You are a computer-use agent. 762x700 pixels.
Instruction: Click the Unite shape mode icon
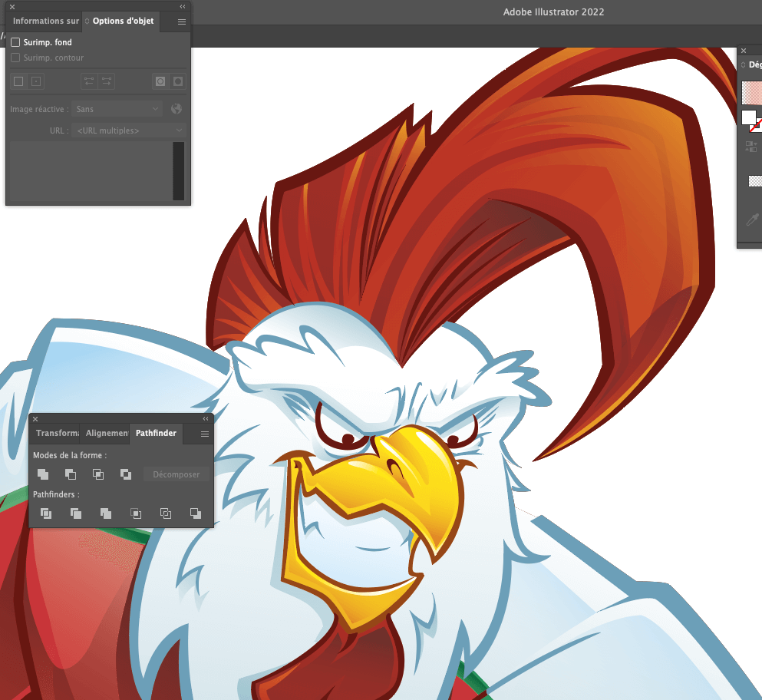click(43, 474)
